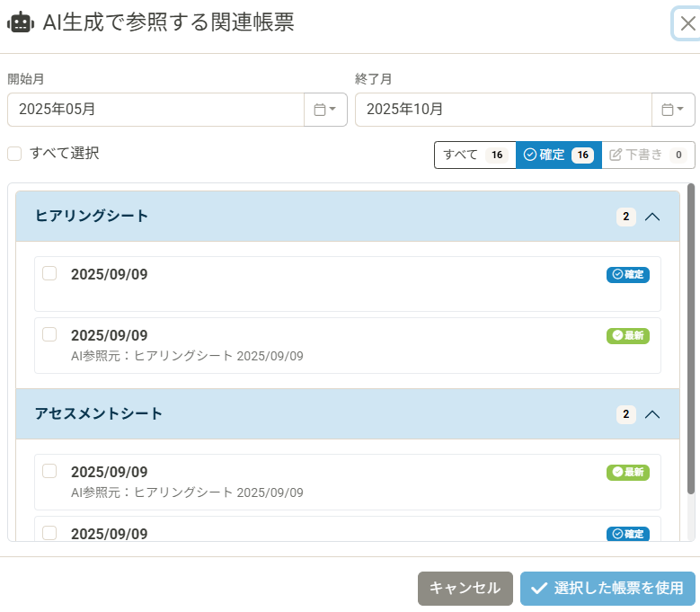The image size is (700, 612).
Task: Click the 確定 badge on first hearing sheet entry
Action: [x=627, y=274]
